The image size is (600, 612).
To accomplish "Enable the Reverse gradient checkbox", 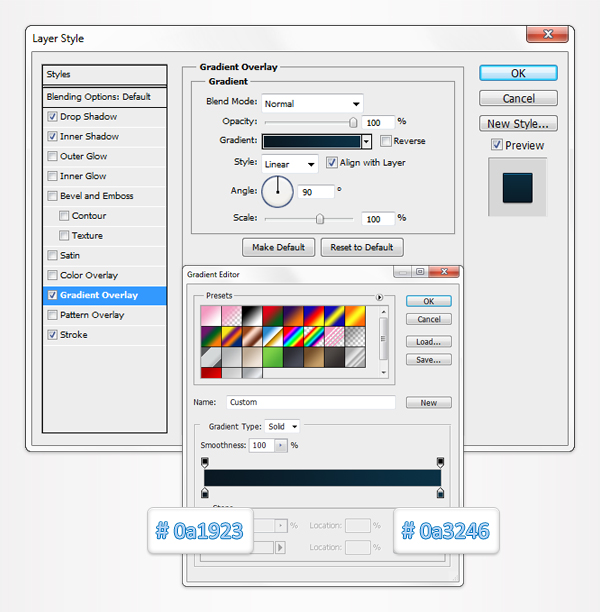I will (386, 141).
